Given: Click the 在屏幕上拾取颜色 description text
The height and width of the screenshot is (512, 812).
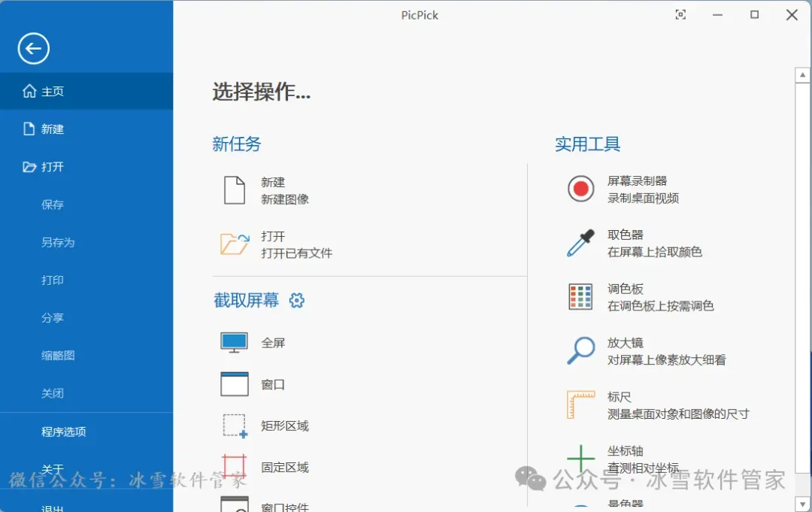Looking at the screenshot, I should click(655, 252).
